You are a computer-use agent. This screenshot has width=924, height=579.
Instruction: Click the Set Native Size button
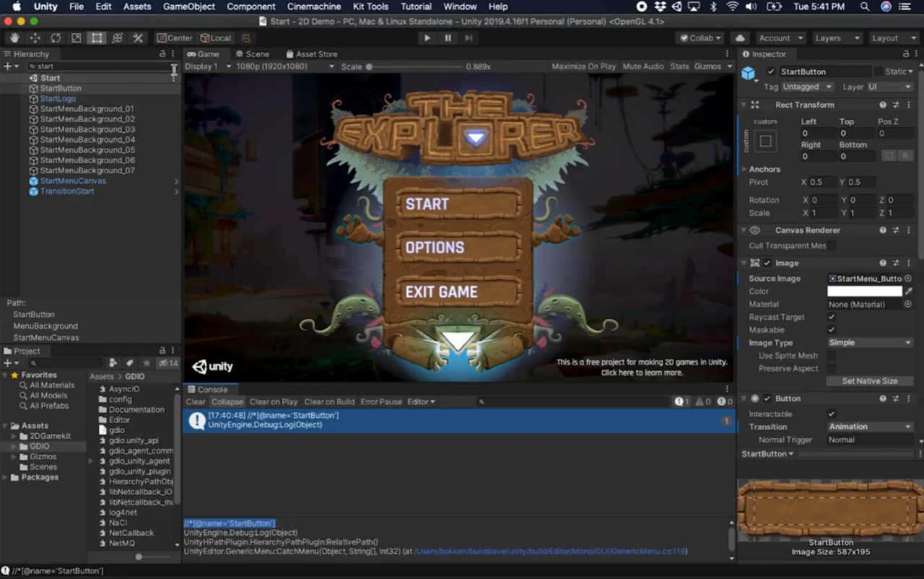tap(869, 380)
